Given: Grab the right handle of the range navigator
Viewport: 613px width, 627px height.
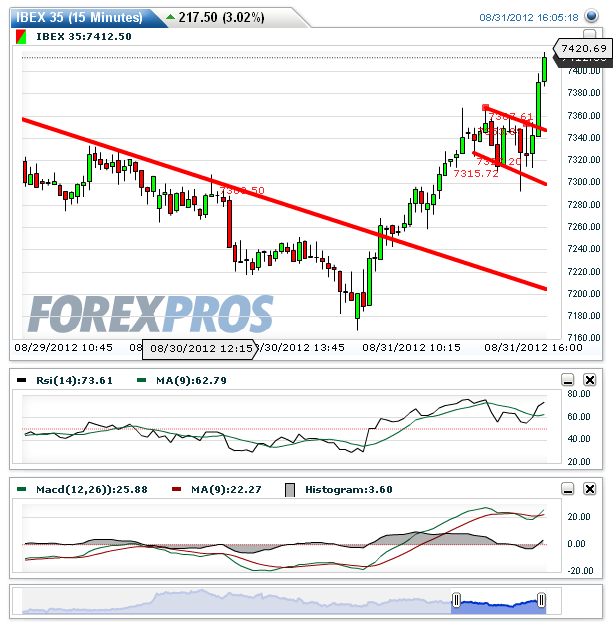Looking at the screenshot, I should click(x=541, y=600).
